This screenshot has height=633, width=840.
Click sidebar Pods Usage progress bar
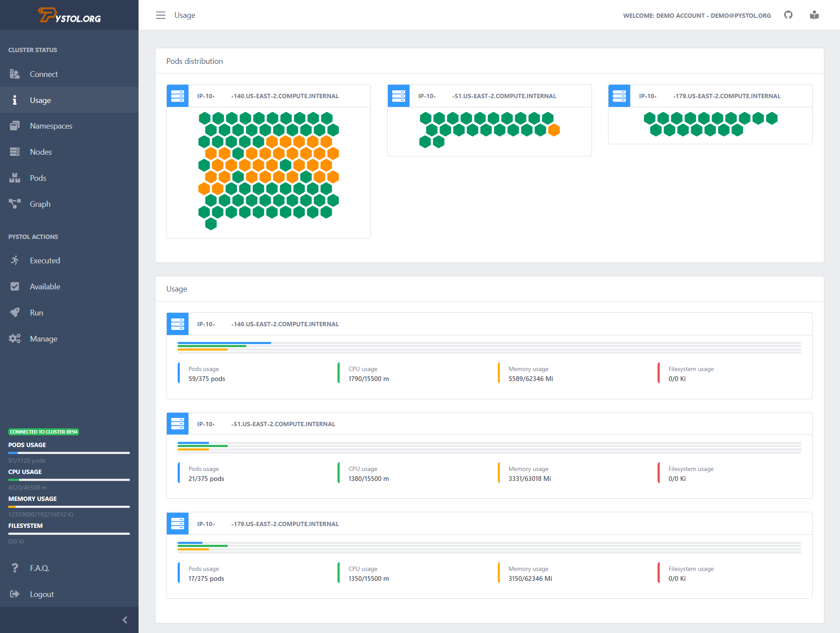click(x=69, y=453)
